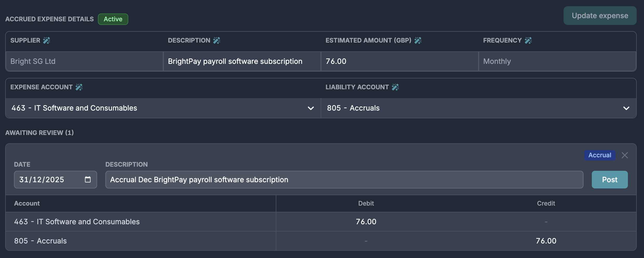
Task: Edit the Accrual Dec BrightPay journal description
Action: [344, 180]
